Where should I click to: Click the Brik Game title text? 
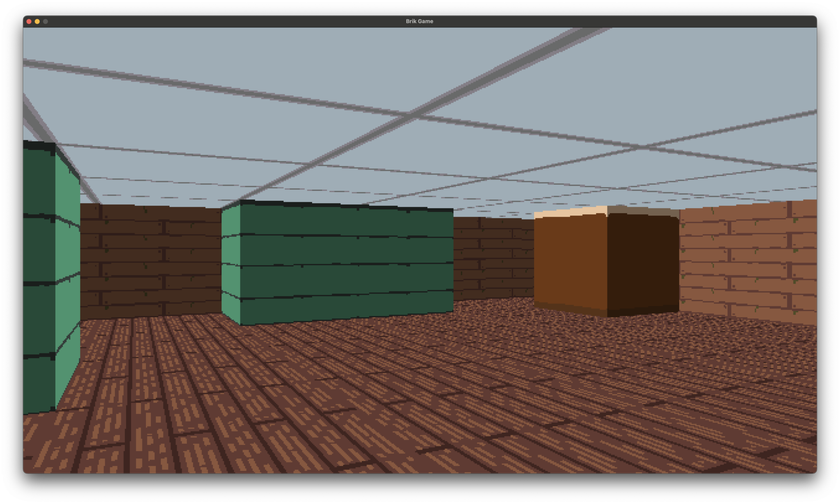[419, 21]
